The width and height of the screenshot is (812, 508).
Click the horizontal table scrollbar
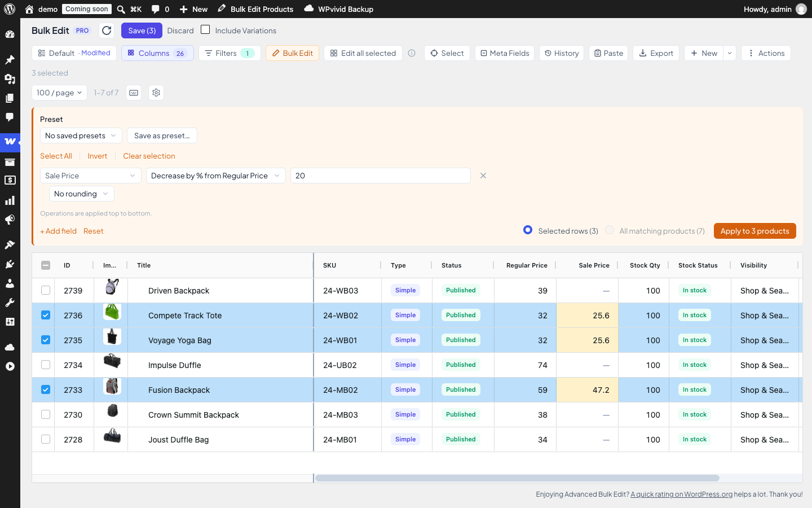point(517,478)
